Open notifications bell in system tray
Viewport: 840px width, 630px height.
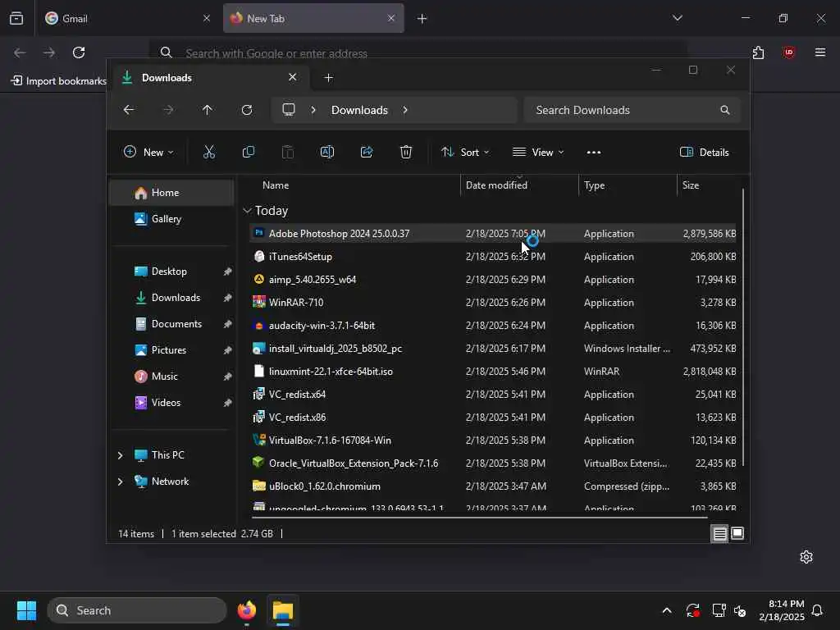tap(818, 610)
